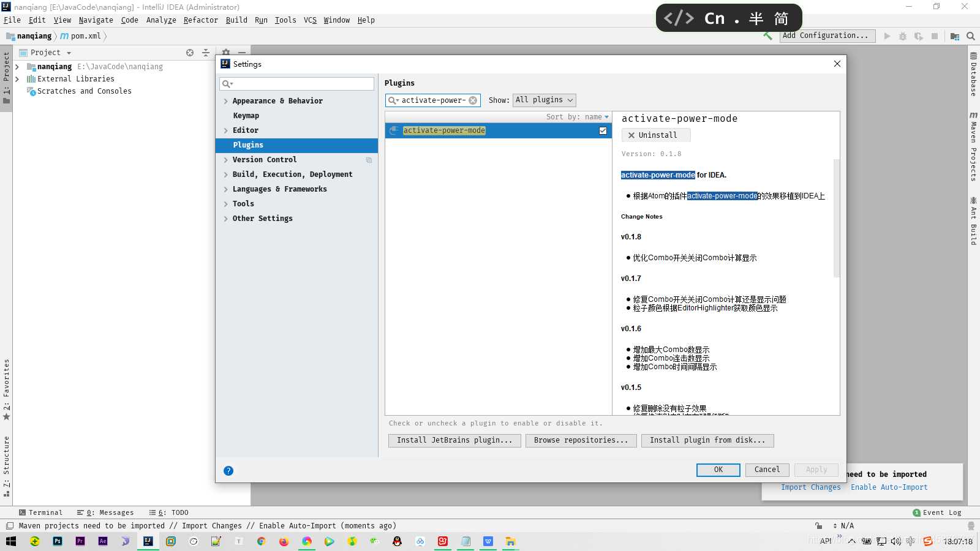Click the Import Changes link
Viewport: 980px width, 551px height.
click(811, 488)
